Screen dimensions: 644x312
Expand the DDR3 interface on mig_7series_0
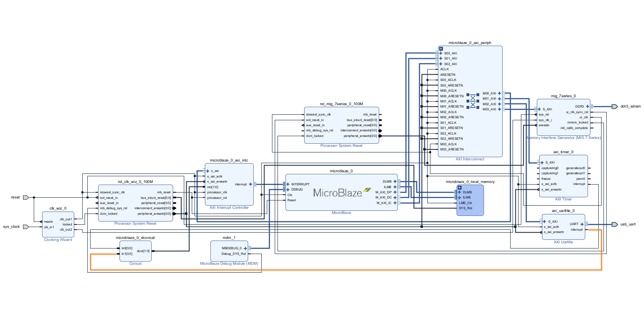point(587,106)
